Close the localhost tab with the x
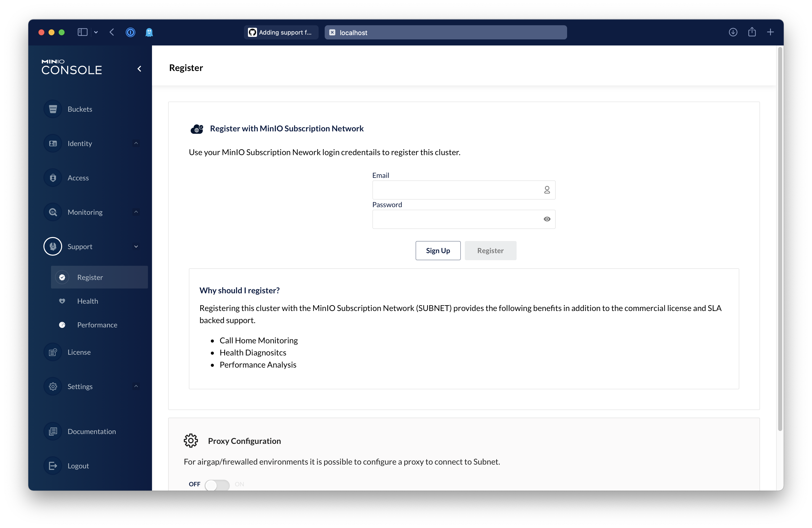 click(332, 32)
